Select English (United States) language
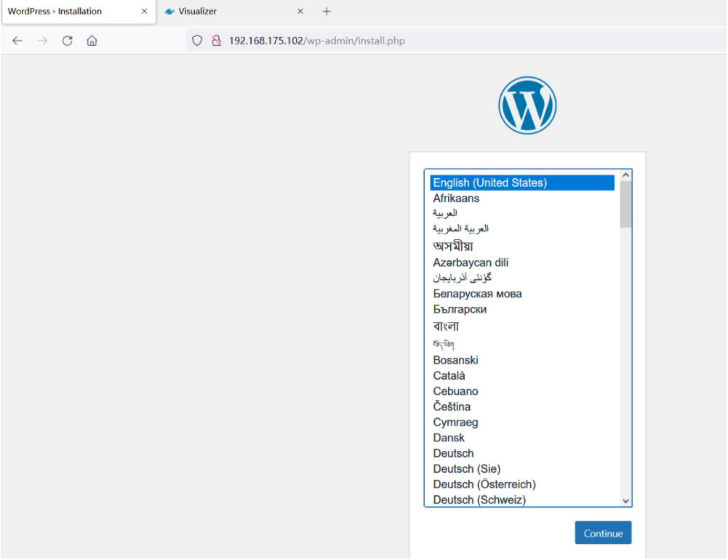The height and width of the screenshot is (560, 728). click(522, 183)
